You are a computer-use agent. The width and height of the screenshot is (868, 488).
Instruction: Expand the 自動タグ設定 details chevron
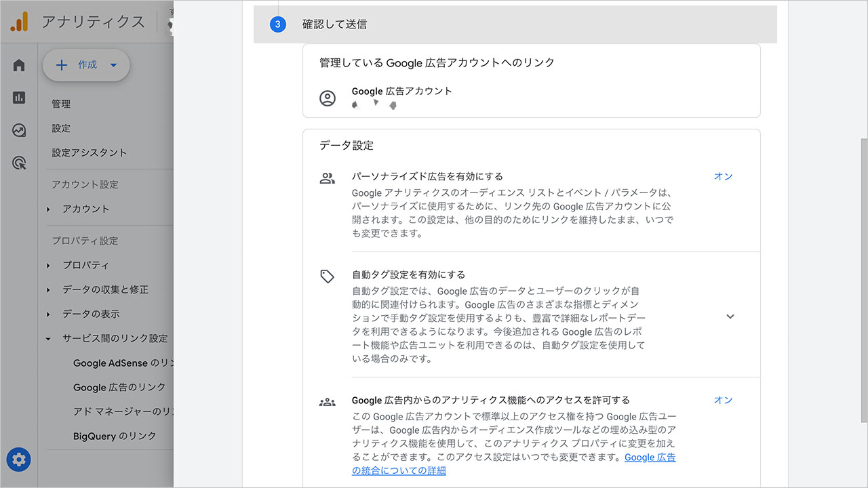pyautogui.click(x=730, y=316)
